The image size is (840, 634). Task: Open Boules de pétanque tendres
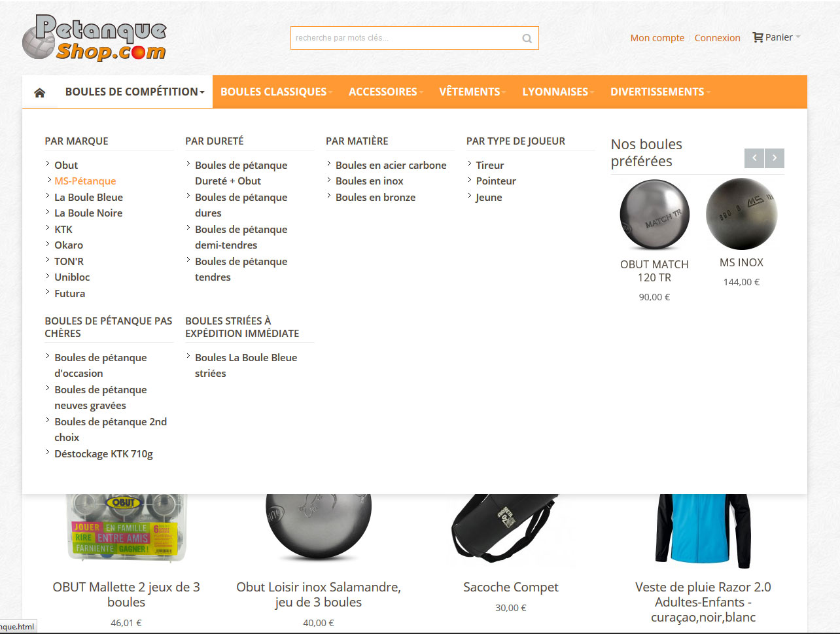point(241,270)
